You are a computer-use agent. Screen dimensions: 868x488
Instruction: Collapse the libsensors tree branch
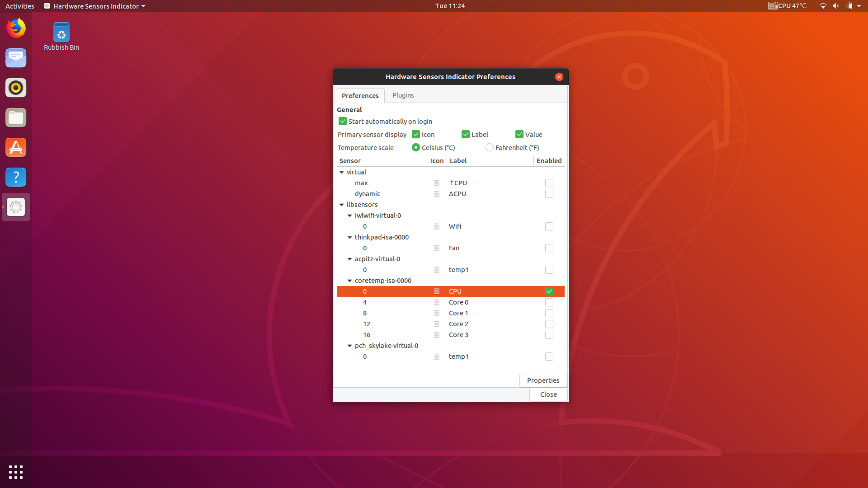pyautogui.click(x=342, y=205)
